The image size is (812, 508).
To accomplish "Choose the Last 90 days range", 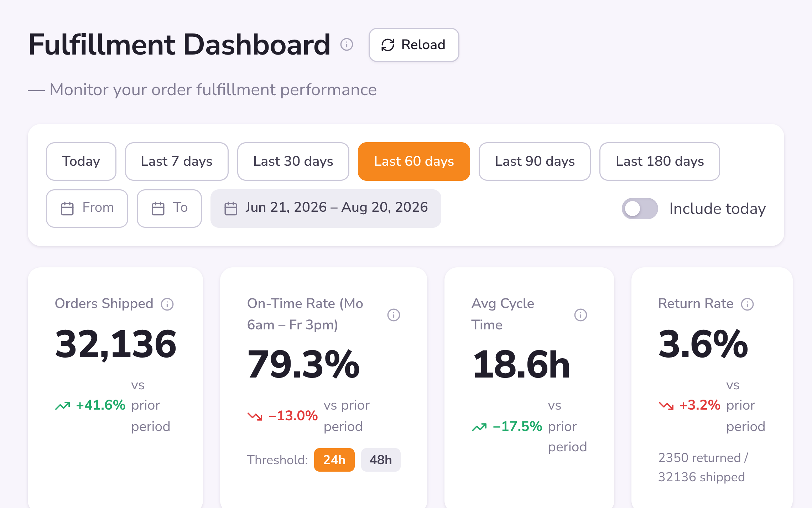I will (535, 161).
